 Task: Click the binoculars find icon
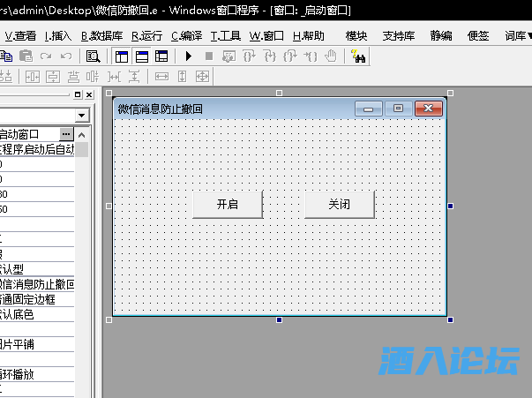click(359, 56)
